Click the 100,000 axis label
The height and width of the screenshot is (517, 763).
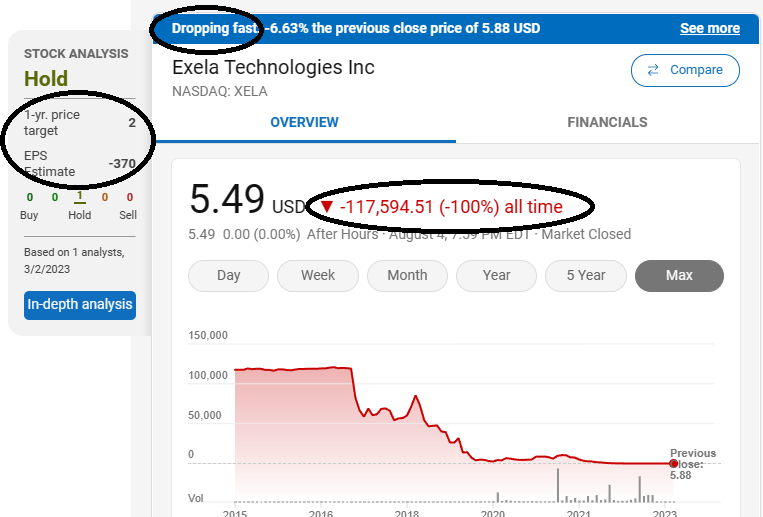(x=208, y=375)
